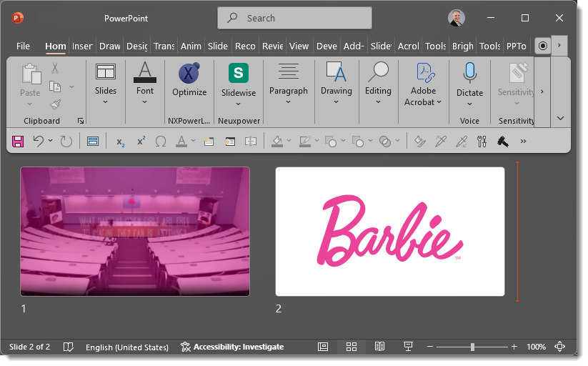
Task: Switch to the Transitions tab
Action: (x=164, y=46)
